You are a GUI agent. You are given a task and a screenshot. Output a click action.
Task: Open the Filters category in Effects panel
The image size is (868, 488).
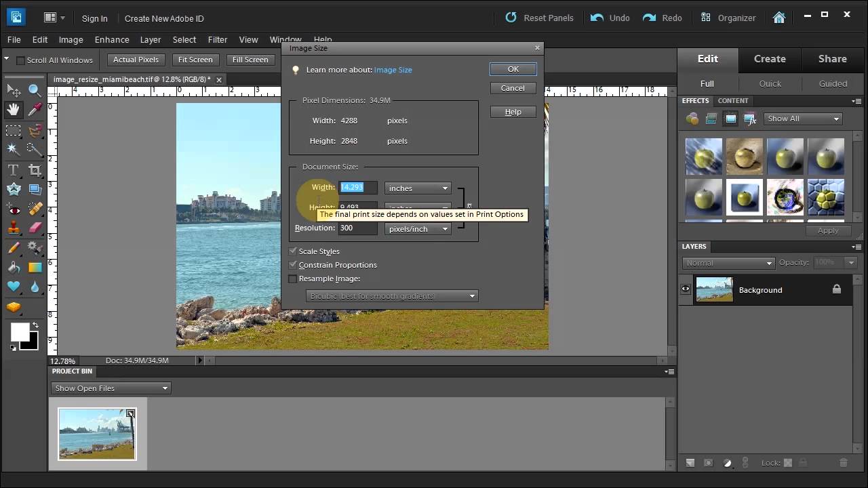coord(692,119)
